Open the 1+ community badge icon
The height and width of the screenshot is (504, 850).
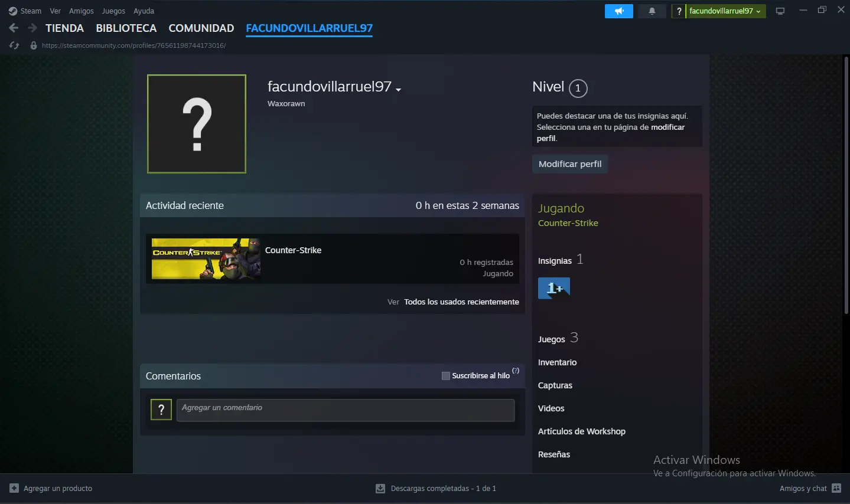tap(554, 288)
